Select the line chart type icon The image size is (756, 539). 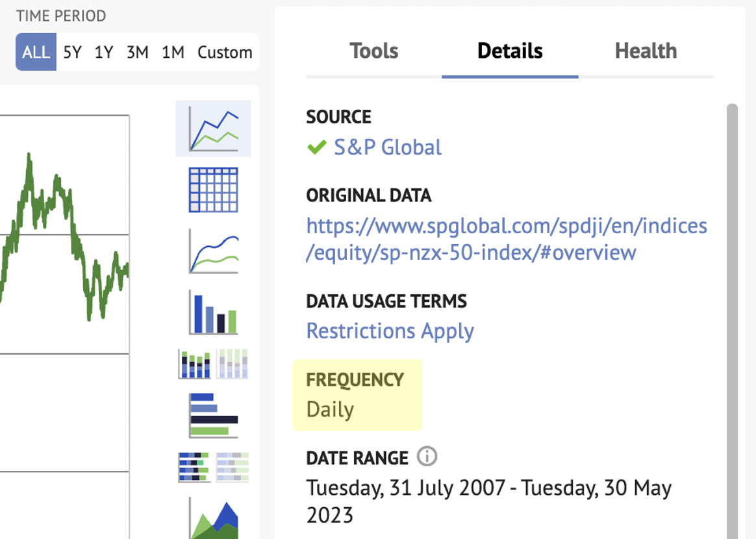click(214, 129)
